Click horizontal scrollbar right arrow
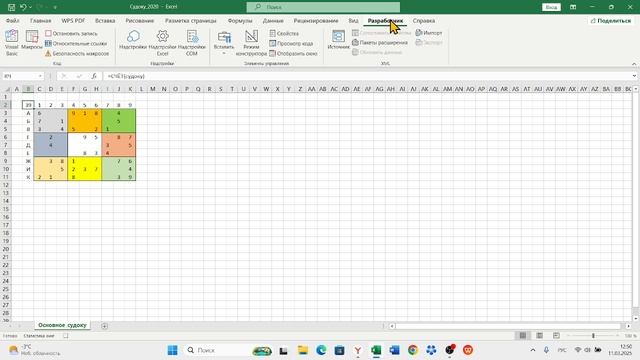 point(628,326)
